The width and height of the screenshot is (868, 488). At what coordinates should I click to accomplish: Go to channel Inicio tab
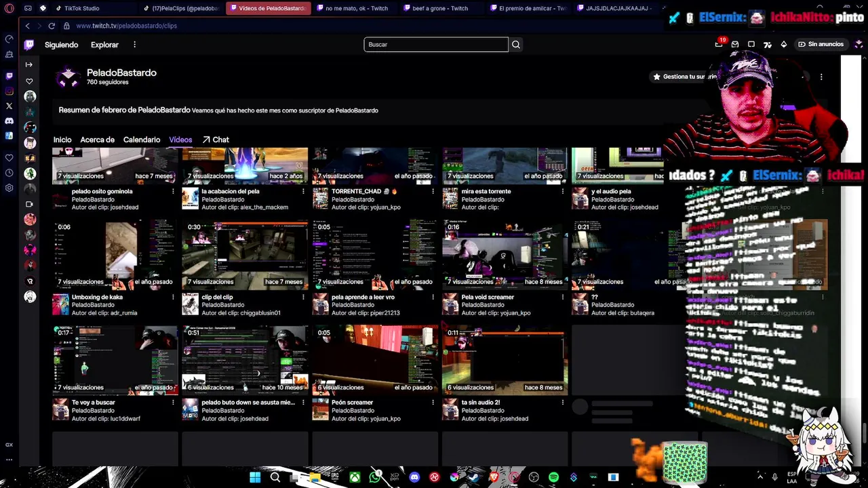click(62, 140)
